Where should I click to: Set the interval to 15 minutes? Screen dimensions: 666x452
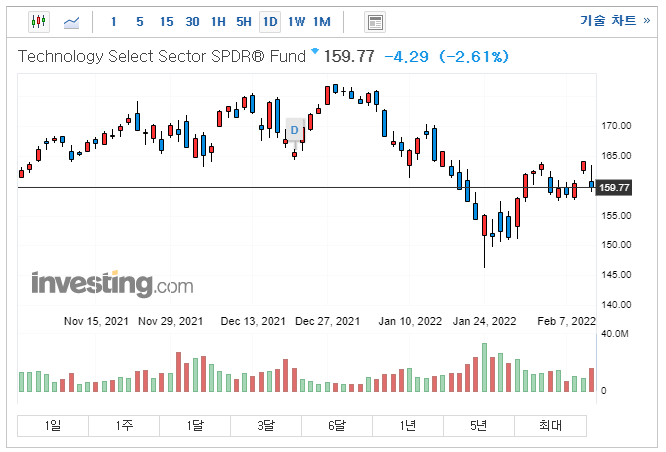coord(166,22)
